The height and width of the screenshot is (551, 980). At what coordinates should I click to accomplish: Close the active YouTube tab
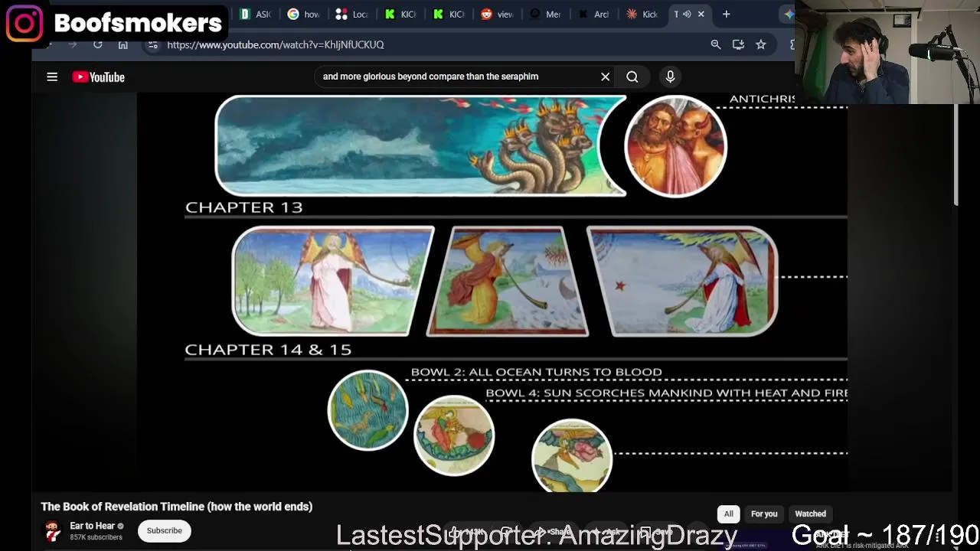click(701, 14)
